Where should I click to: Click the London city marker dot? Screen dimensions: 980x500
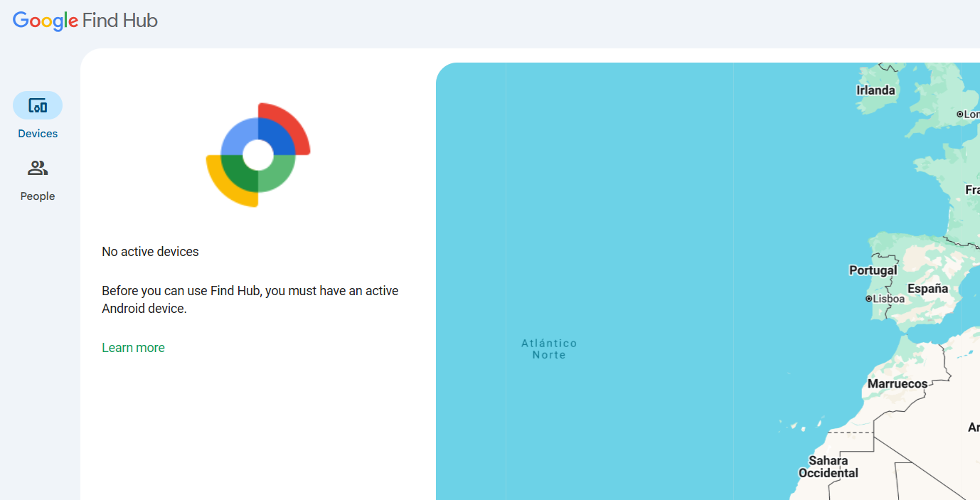click(959, 114)
